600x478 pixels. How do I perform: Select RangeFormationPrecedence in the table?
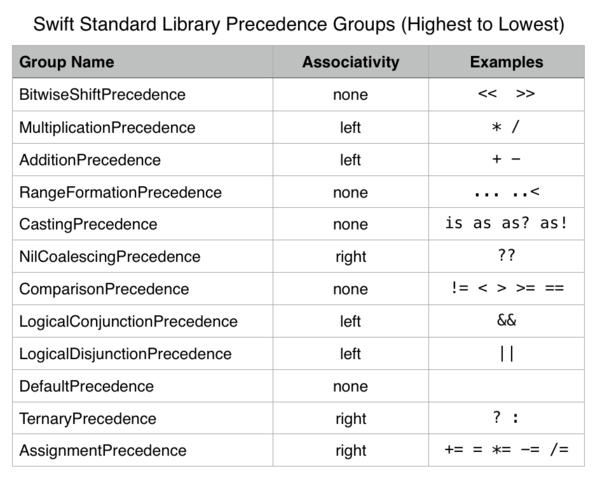point(121,192)
